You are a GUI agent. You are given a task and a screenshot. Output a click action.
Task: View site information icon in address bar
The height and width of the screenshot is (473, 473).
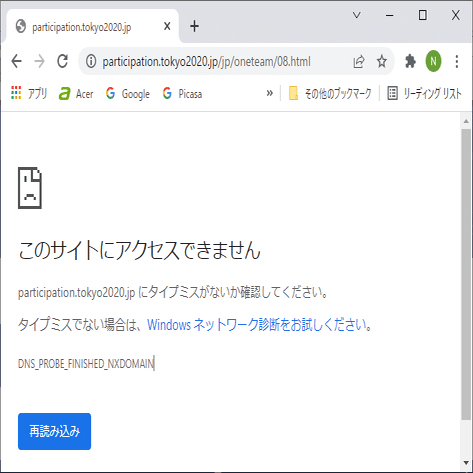pyautogui.click(x=91, y=61)
